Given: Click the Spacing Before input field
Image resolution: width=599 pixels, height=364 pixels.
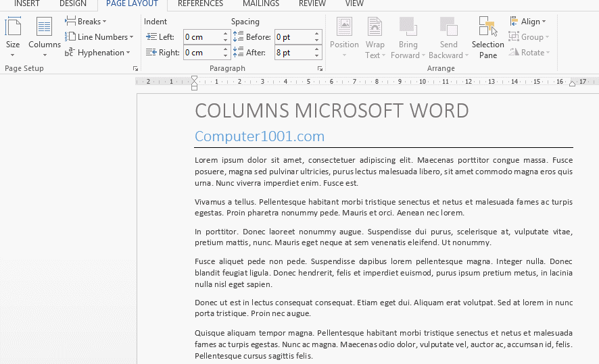Looking at the screenshot, I should (x=293, y=37).
